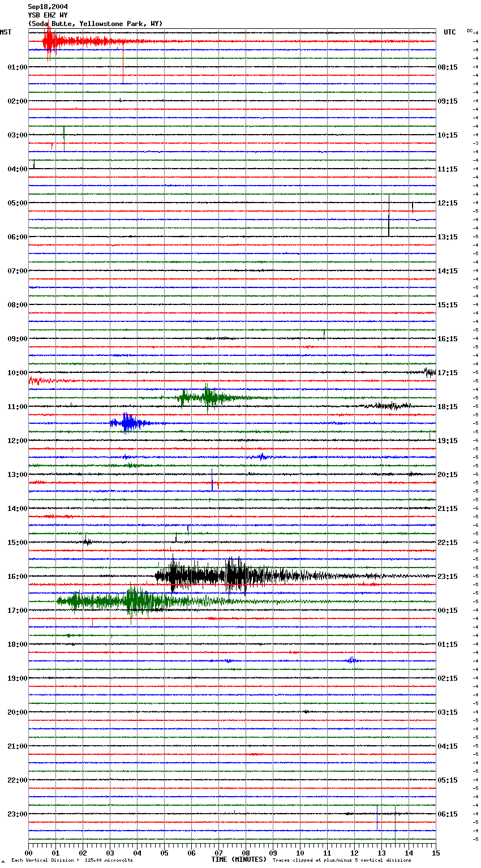The height and width of the screenshot is (868, 481).
Task: Click the Traces clipped at plus/minus 5 note
Action: coord(342,861)
